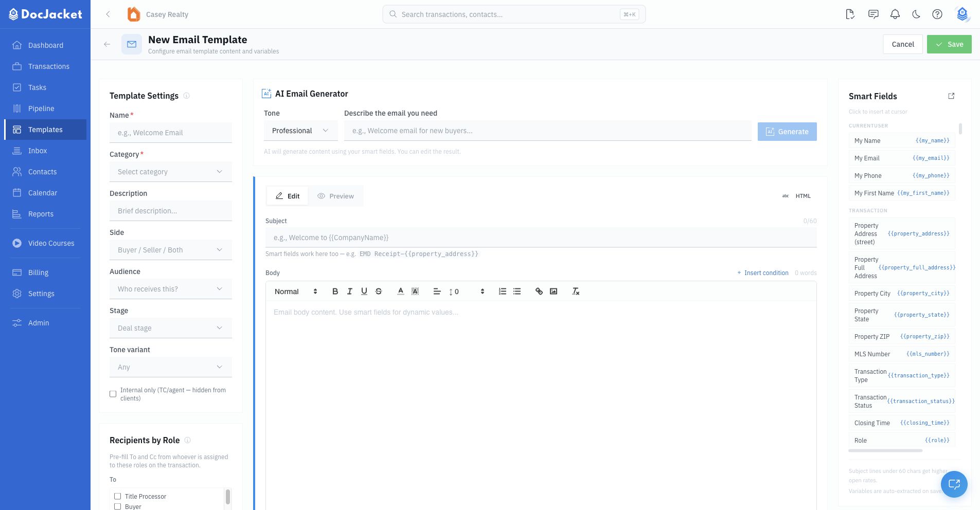Screen dimensions: 980x510
Task: Insert a hyperlink in the body
Action: (539, 292)
